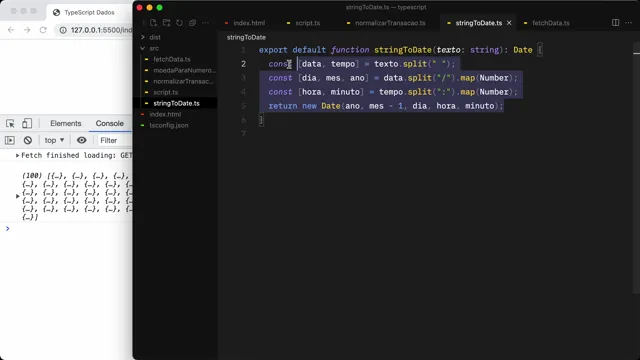This screenshot has height=360, width=640.
Task: Click the browser address bar URL
Action: [101, 30]
